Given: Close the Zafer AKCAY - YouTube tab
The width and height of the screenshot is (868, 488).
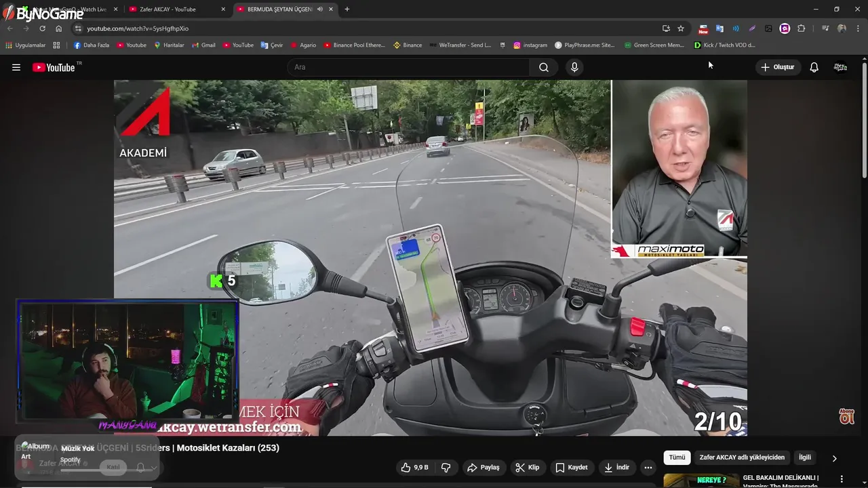Looking at the screenshot, I should coord(223,9).
